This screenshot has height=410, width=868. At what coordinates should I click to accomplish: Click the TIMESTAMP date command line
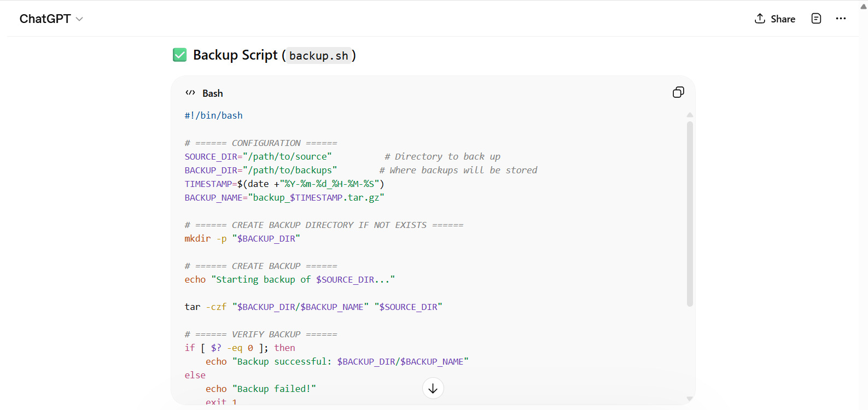click(x=284, y=184)
